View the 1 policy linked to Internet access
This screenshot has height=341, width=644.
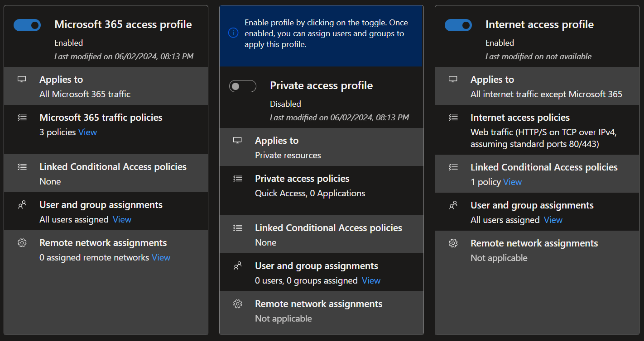coord(512,182)
